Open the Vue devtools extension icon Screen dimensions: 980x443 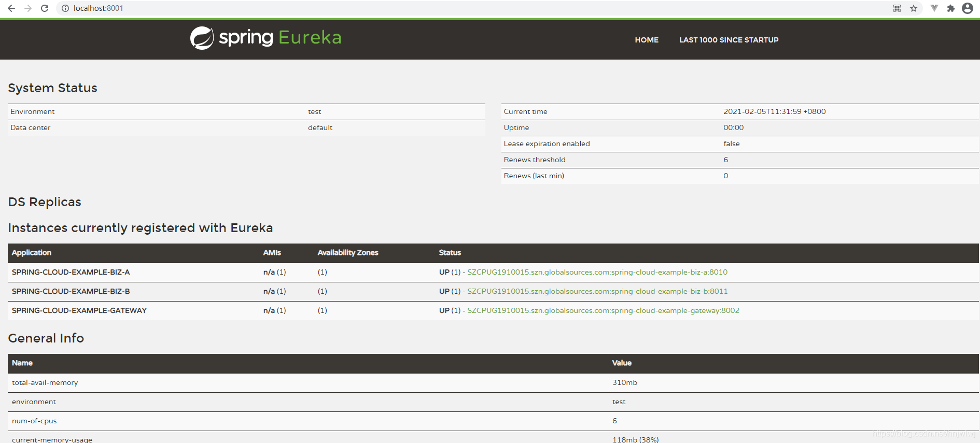click(934, 8)
